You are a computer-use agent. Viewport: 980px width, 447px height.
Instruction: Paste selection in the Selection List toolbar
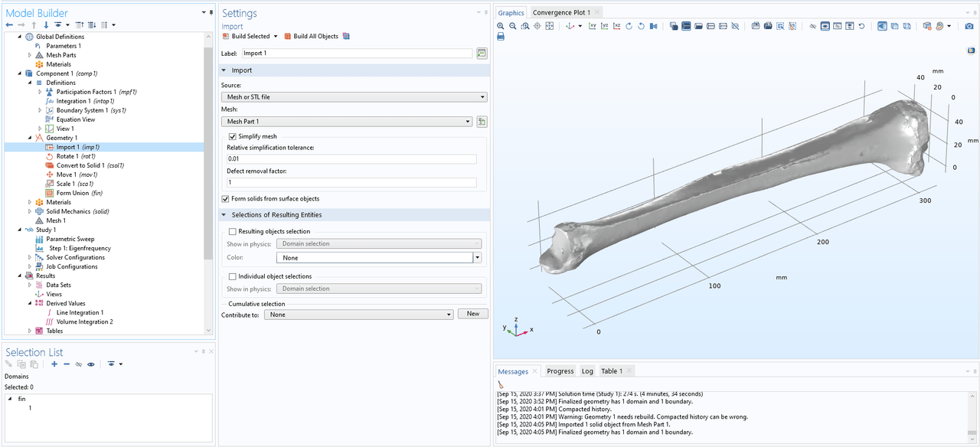coord(34,364)
